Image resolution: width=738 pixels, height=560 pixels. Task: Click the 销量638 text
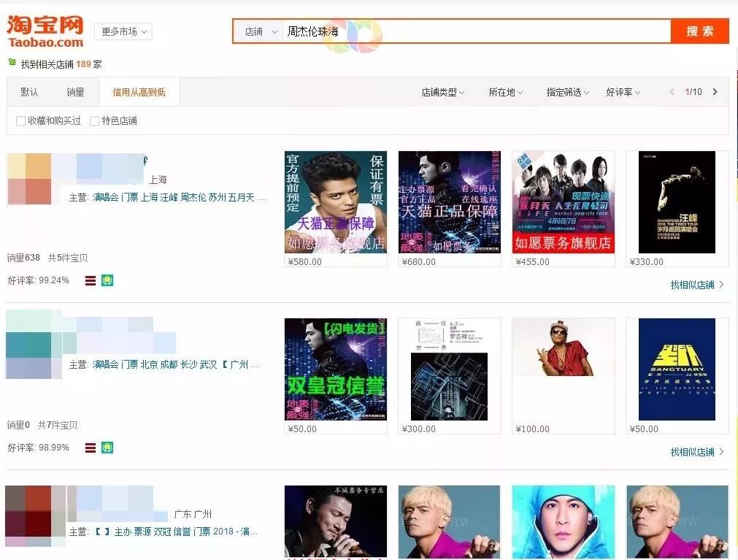(23, 258)
